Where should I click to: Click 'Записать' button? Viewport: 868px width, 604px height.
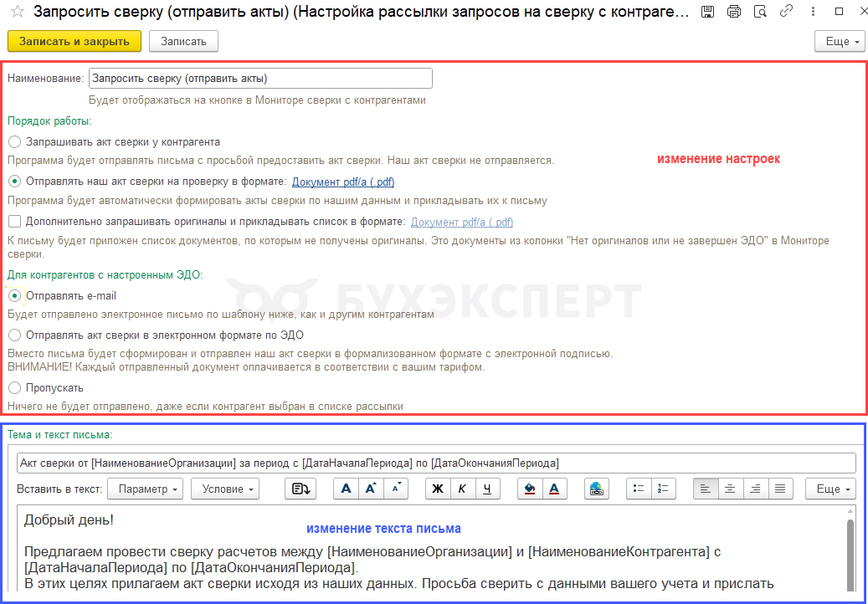(183, 42)
